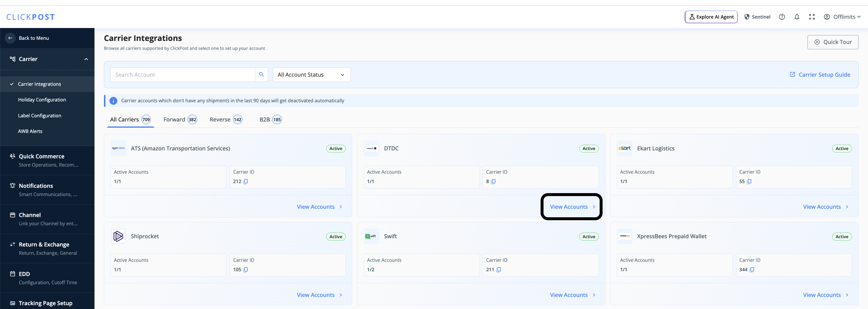
Task: Focus the Search Account input field
Action: coord(183,74)
